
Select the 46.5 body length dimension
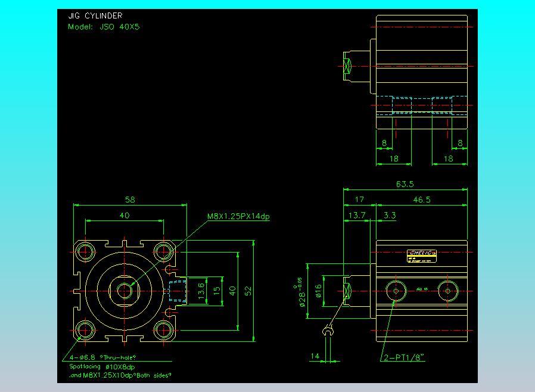tap(422, 200)
